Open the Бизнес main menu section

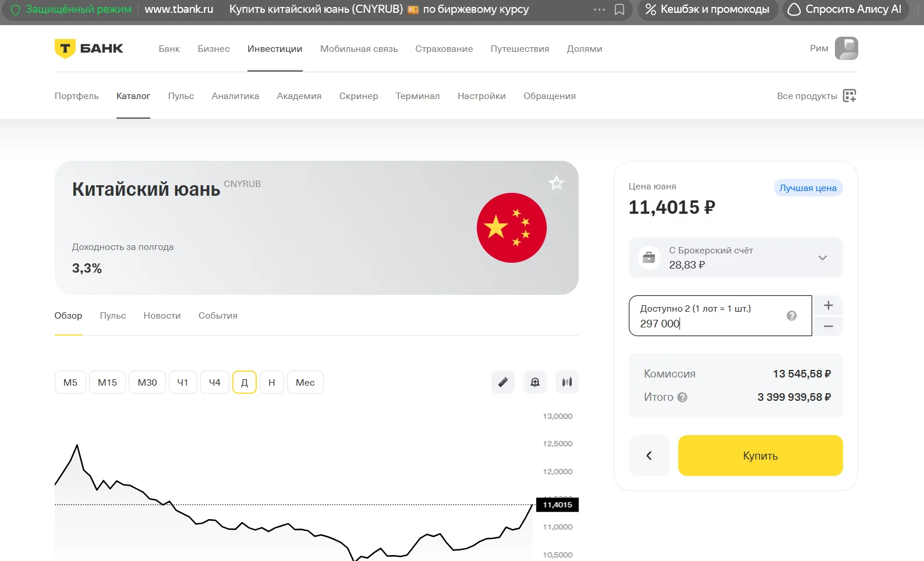click(214, 49)
